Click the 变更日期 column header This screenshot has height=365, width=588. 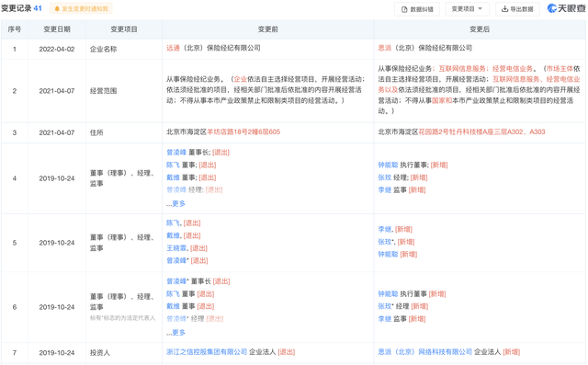pyautogui.click(x=57, y=29)
